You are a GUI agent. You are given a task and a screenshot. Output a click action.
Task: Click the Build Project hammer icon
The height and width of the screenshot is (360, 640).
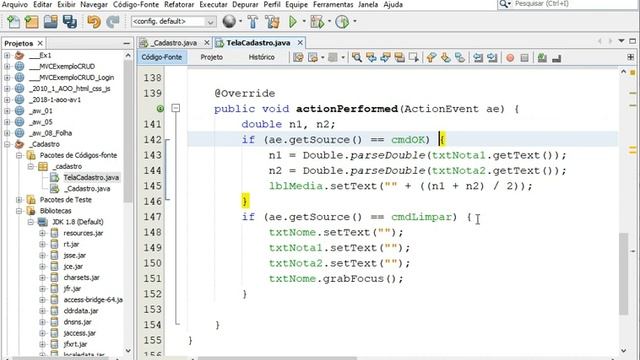coord(253,22)
